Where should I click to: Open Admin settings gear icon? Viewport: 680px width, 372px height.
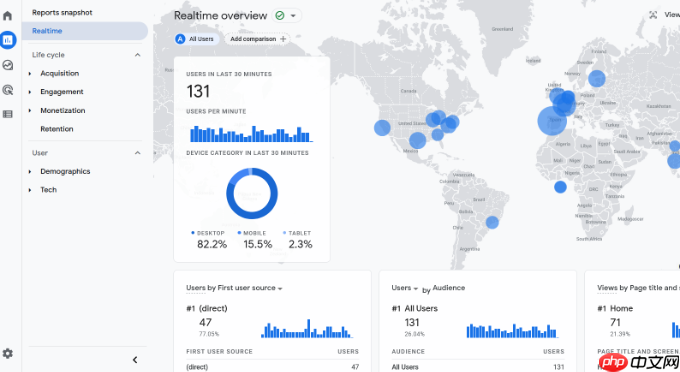(x=7, y=353)
